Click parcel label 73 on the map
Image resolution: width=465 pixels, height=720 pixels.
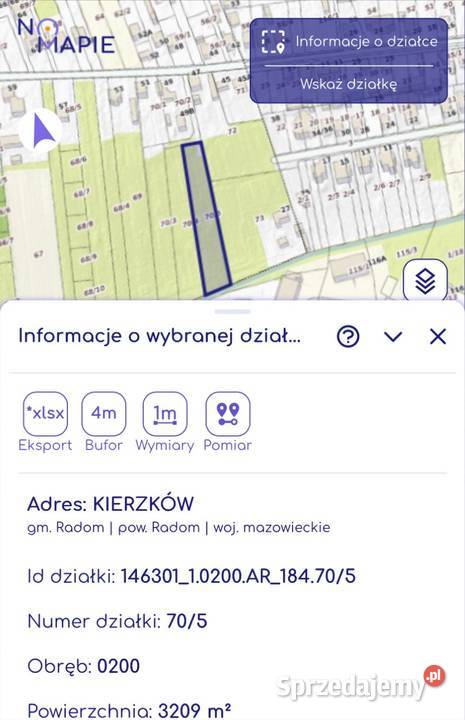click(260, 219)
